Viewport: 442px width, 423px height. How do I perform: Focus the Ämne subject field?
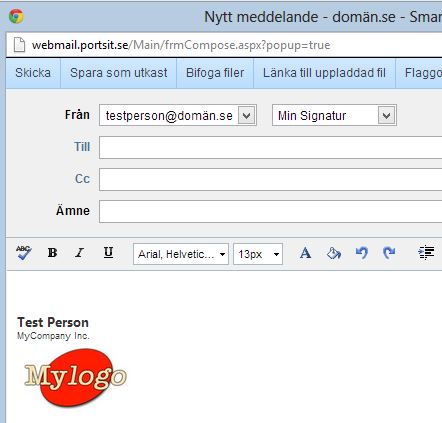271,211
